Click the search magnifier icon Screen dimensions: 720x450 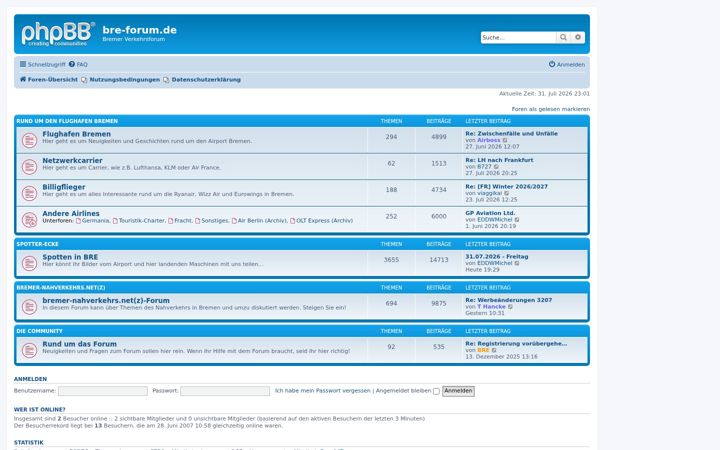click(x=563, y=37)
